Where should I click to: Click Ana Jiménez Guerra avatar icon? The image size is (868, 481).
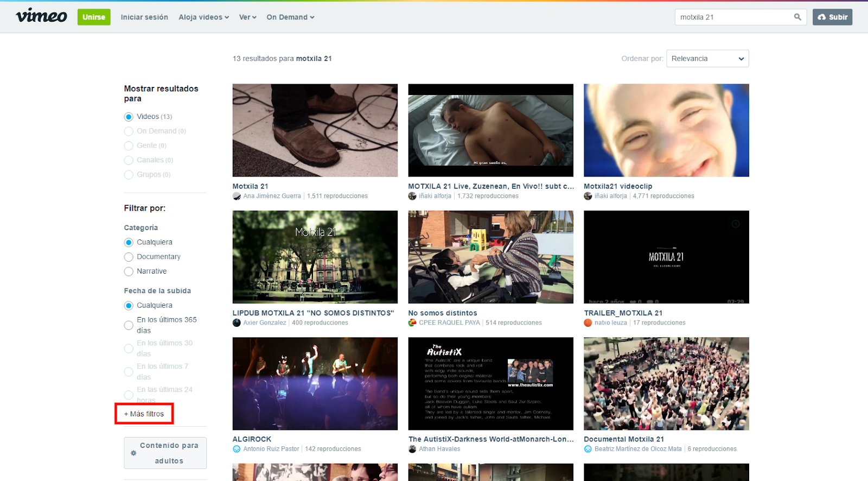pyautogui.click(x=237, y=196)
